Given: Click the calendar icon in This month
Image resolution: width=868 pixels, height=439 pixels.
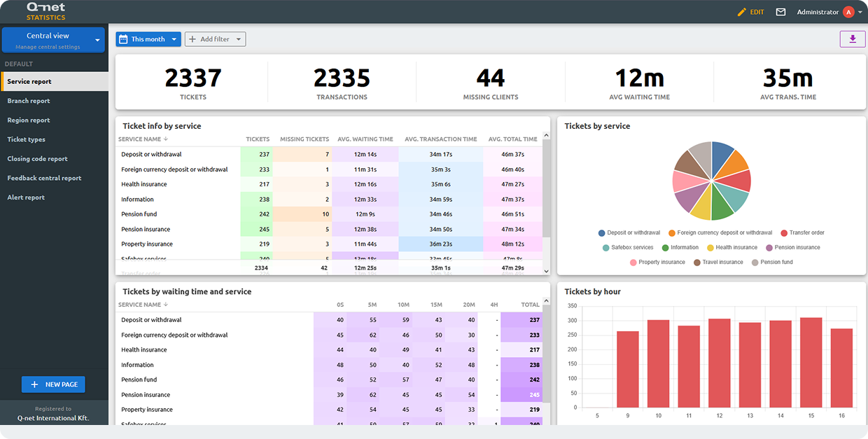Looking at the screenshot, I should click(123, 39).
